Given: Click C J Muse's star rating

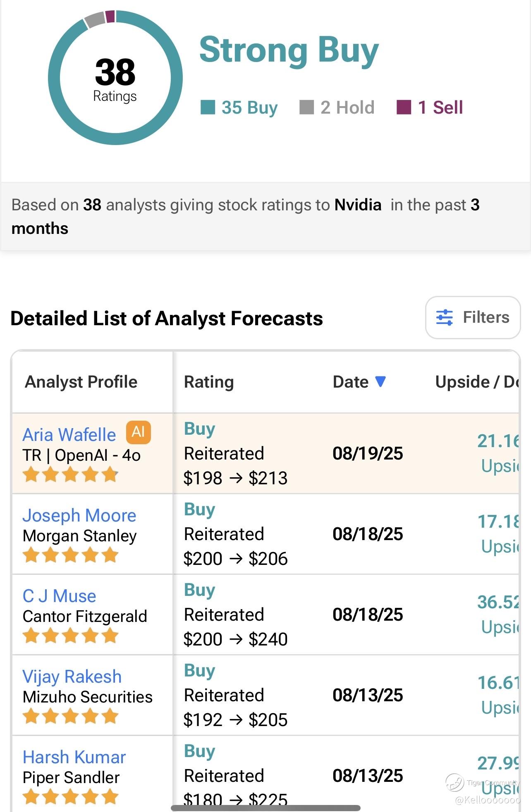Looking at the screenshot, I should [70, 636].
